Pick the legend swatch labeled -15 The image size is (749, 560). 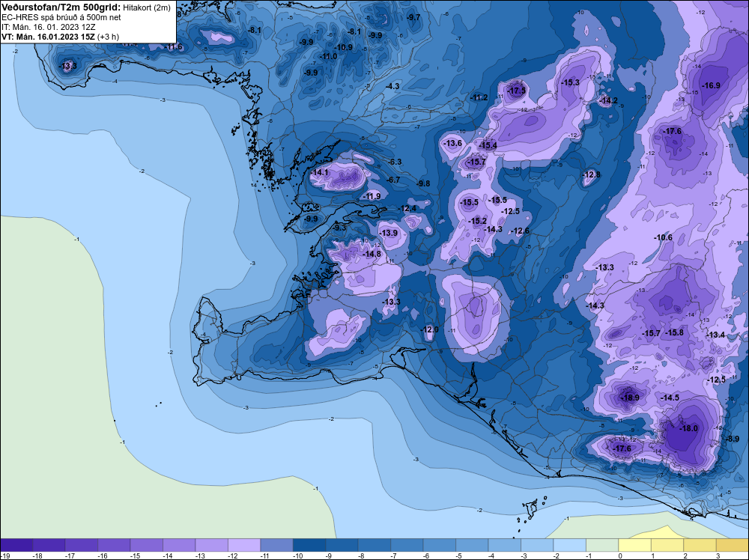[146, 545]
